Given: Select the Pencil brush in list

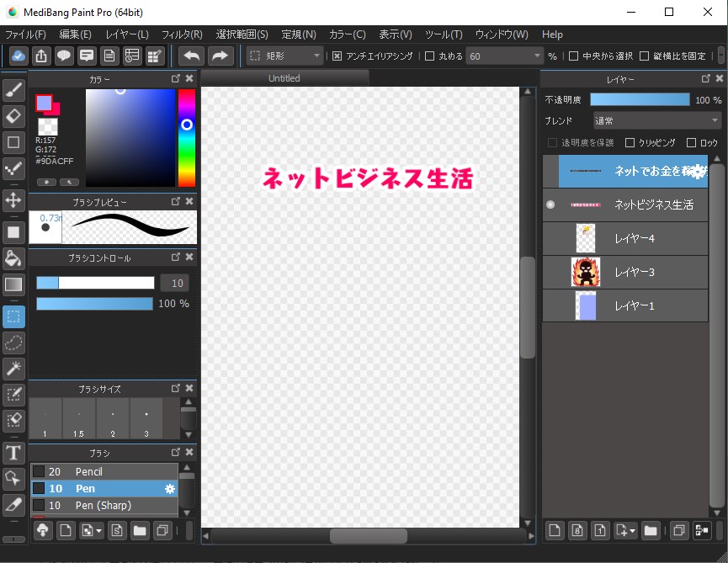Looking at the screenshot, I should click(x=88, y=472).
